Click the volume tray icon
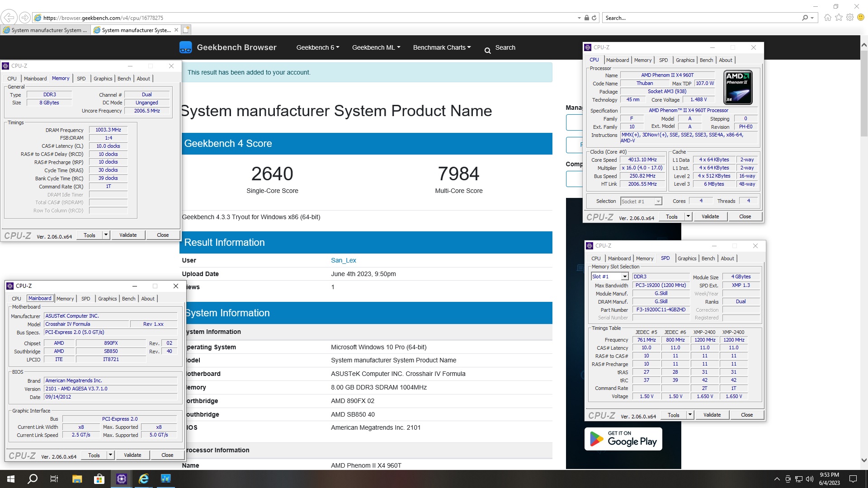The width and height of the screenshot is (868, 488). [x=809, y=479]
